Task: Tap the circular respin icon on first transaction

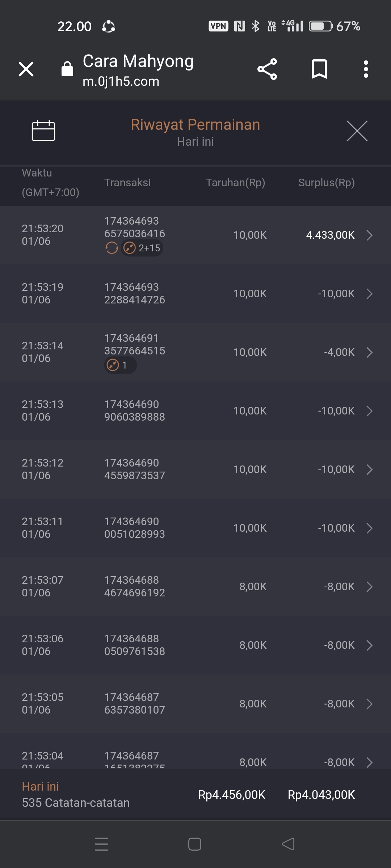Action: (x=112, y=248)
